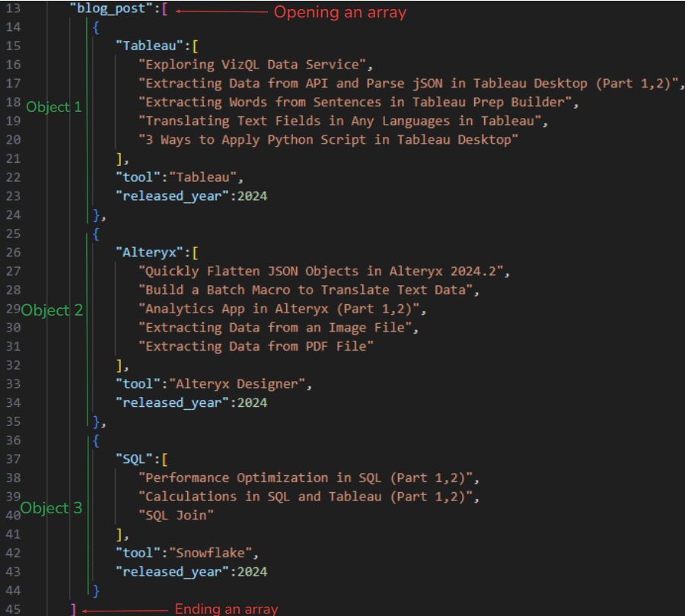Select the red "Opening an array" annotation
The width and height of the screenshot is (685, 616).
coord(340,12)
